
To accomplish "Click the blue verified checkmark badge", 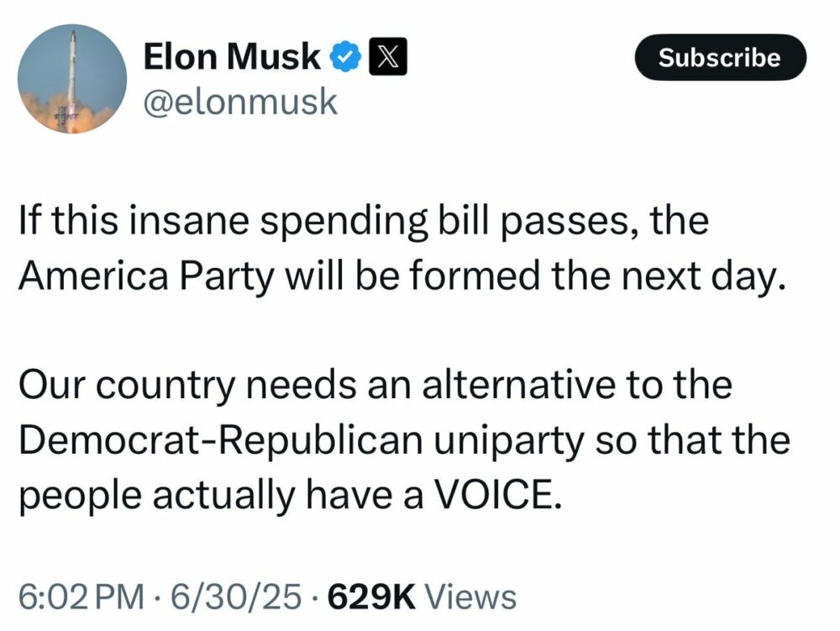I will pyautogui.click(x=345, y=56).
